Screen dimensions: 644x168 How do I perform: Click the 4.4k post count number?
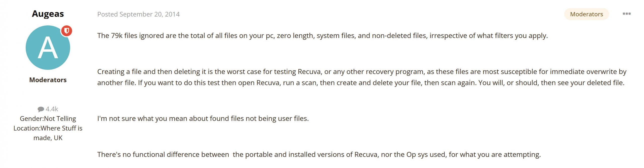[x=52, y=109]
